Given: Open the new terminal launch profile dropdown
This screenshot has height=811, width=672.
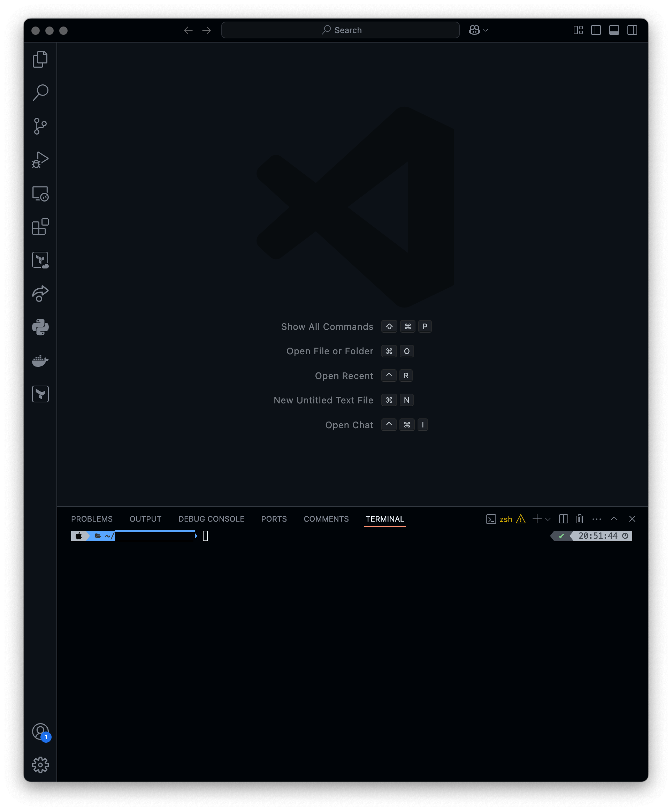Looking at the screenshot, I should pos(548,519).
